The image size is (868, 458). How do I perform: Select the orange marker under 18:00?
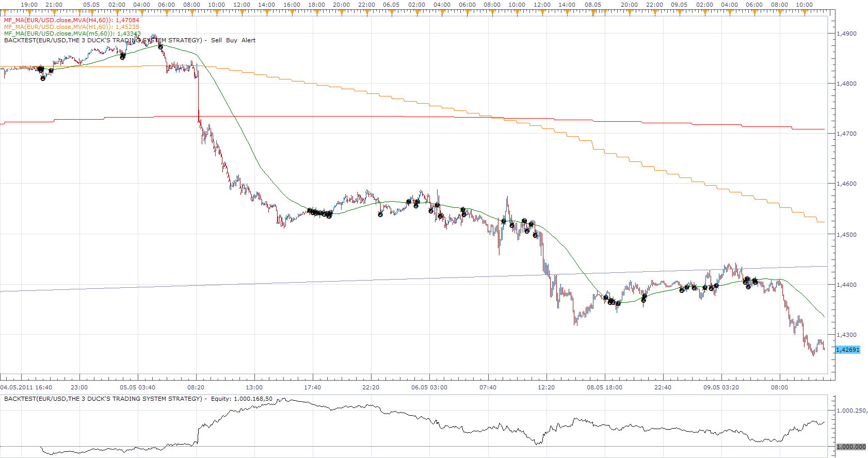coord(316,11)
